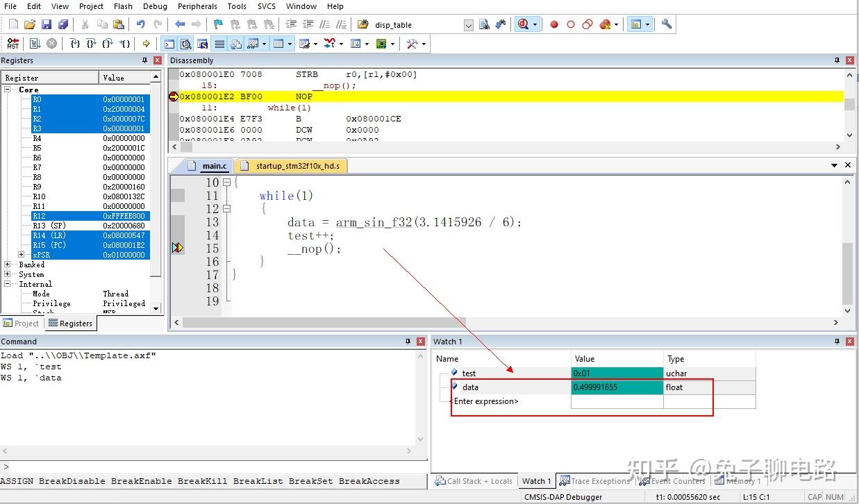Image resolution: width=859 pixels, height=504 pixels.
Task: Open the Trace Exceptions tab
Action: coord(594,480)
